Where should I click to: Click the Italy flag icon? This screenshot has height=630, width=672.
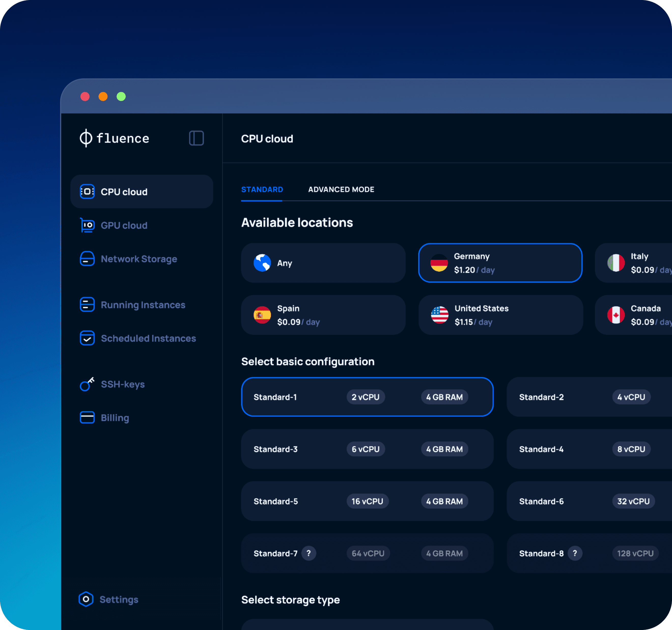tap(616, 263)
